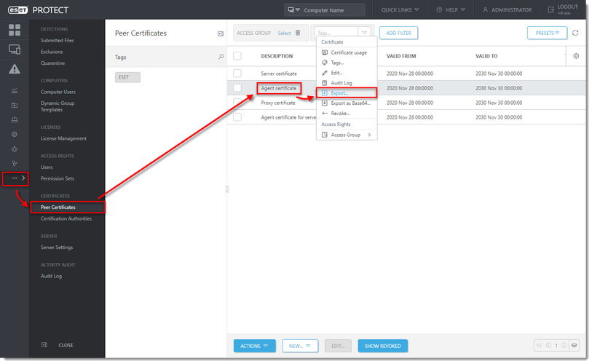Expand the More ellipsis sidebar item
This screenshot has height=364, width=592.
pyautogui.click(x=15, y=178)
